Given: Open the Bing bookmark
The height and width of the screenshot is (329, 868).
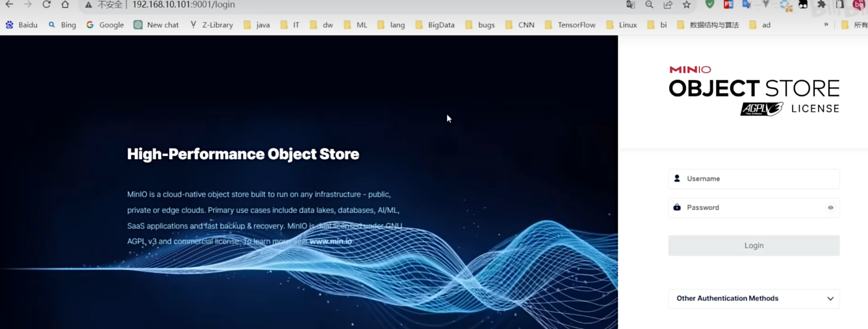Looking at the screenshot, I should 62,25.
